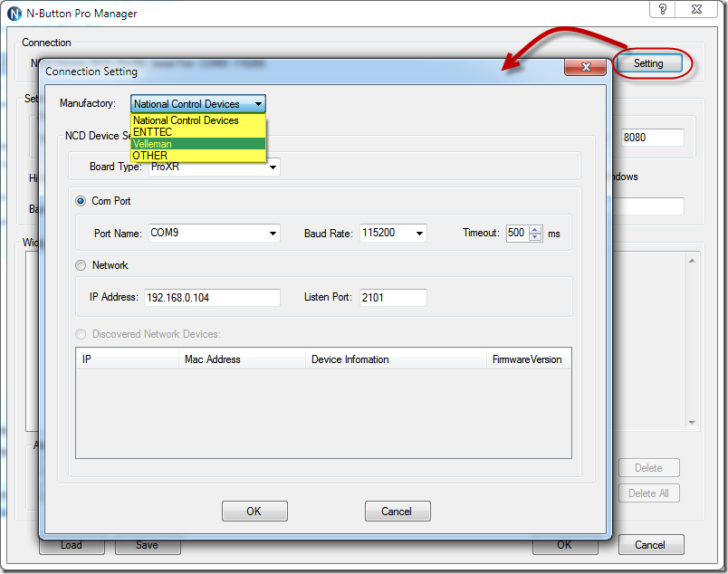Viewport: 728px width, 574px height.
Task: Select National Control Devices in dropdown list
Action: pos(198,120)
